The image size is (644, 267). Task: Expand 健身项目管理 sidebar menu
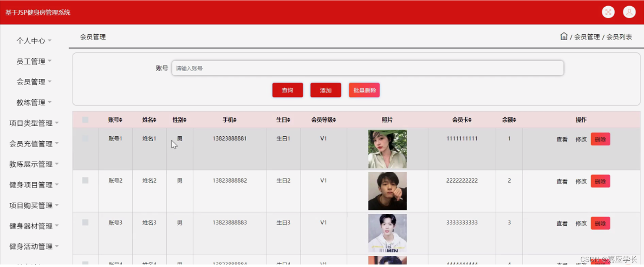click(x=34, y=185)
